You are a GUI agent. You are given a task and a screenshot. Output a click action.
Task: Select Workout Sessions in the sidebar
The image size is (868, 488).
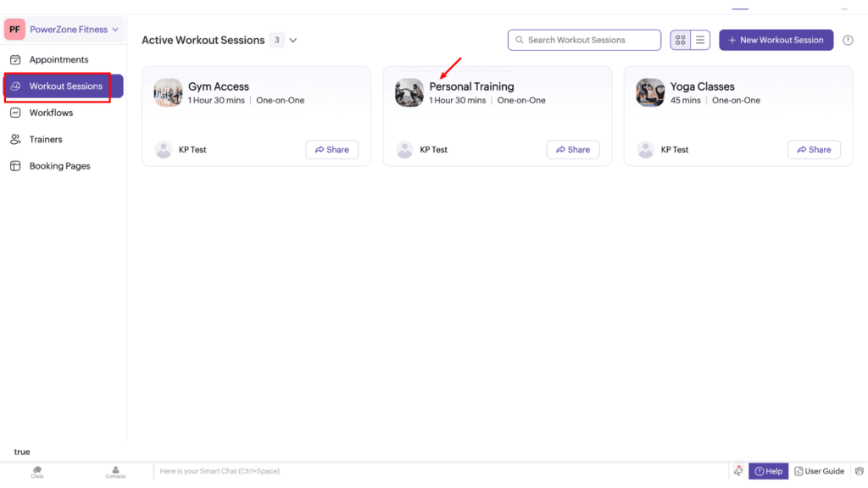click(x=66, y=86)
